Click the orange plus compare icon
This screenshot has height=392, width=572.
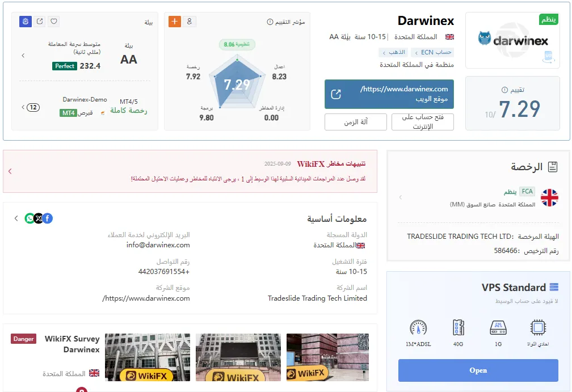click(x=175, y=22)
